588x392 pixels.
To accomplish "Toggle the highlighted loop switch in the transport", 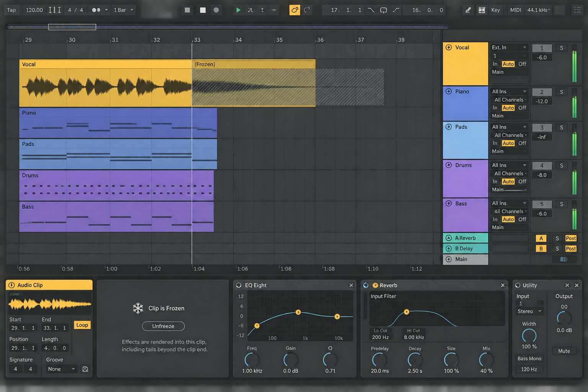I will pyautogui.click(x=294, y=10).
